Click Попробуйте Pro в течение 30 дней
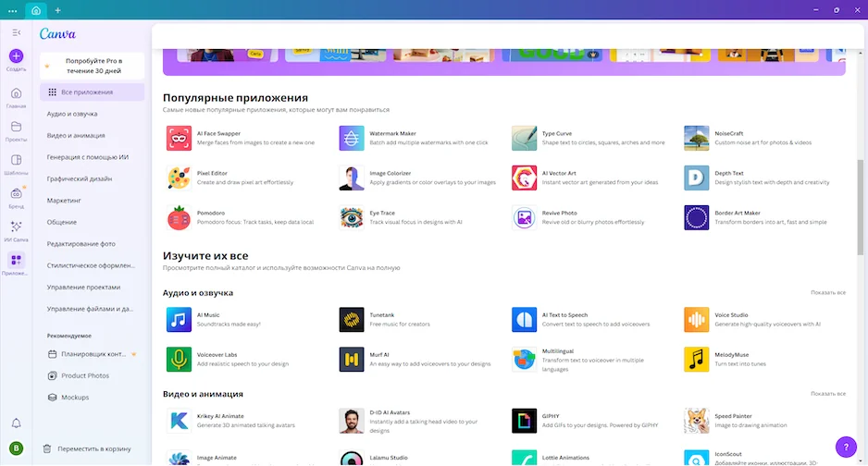 [92, 66]
